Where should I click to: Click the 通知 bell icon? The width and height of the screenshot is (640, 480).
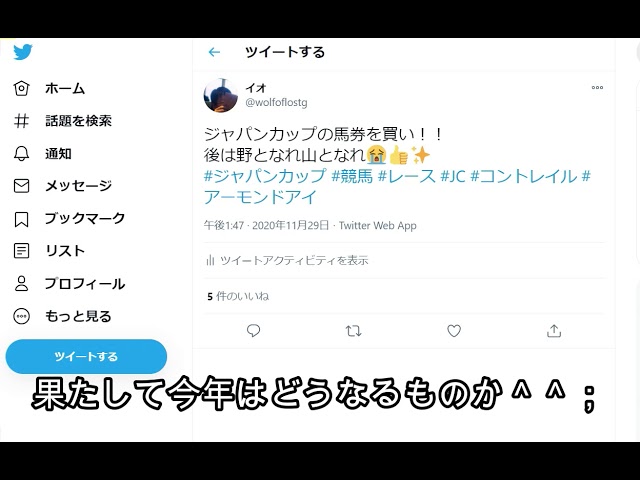(x=21, y=153)
